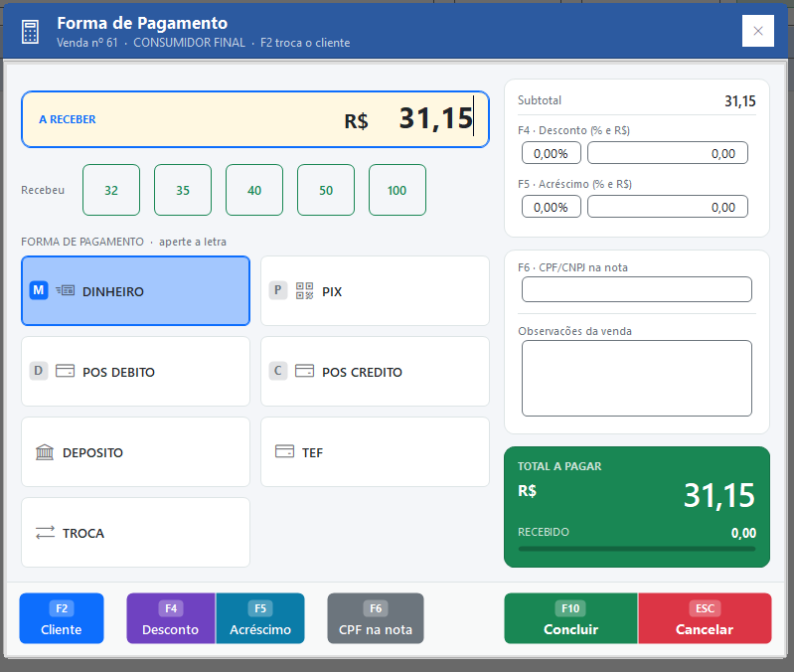Click the bank building icon beside DEPOSITO

[x=45, y=451]
